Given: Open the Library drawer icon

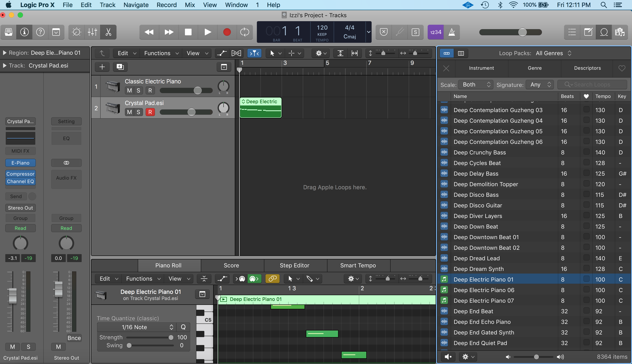Looking at the screenshot, I should (9, 32).
